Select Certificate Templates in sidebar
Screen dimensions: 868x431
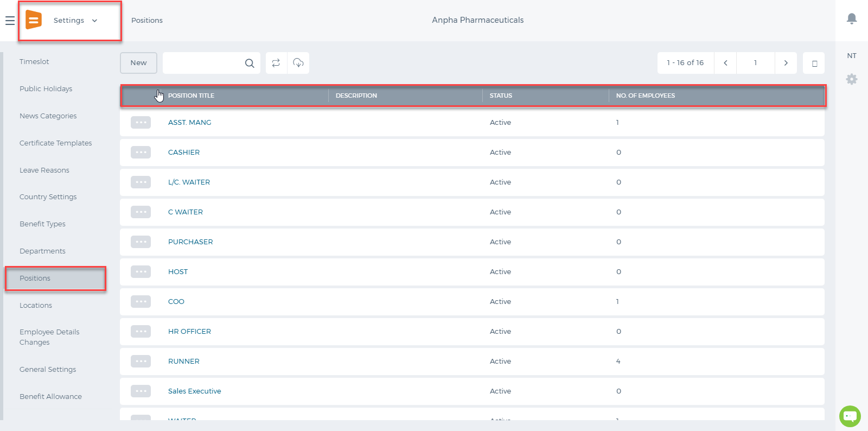56,143
